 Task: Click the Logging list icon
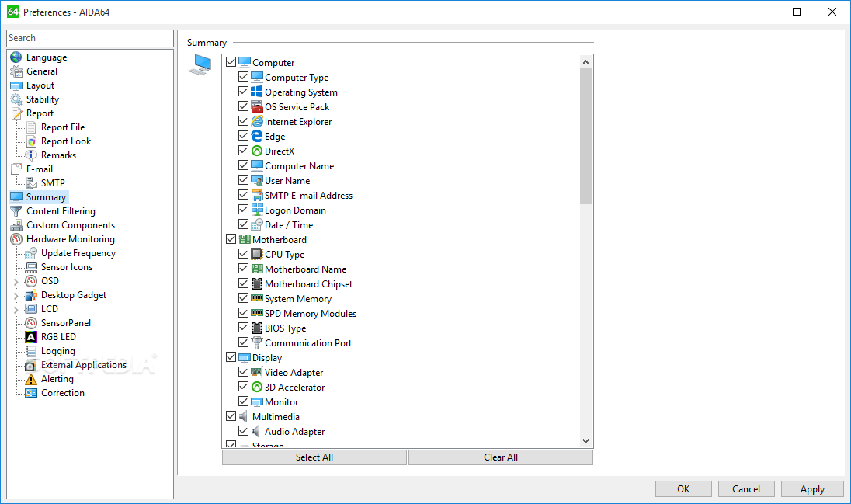[x=32, y=351]
